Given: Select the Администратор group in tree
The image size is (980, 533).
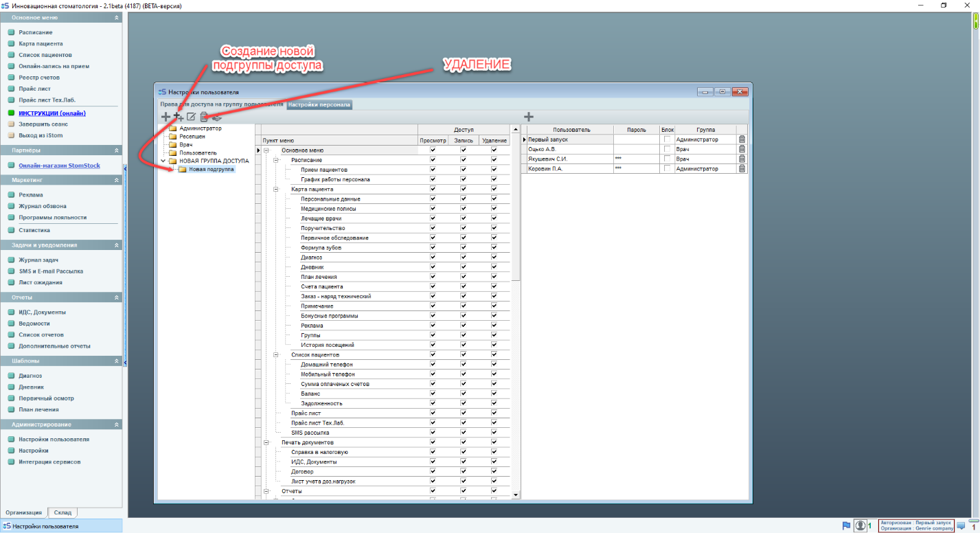Looking at the screenshot, I should [201, 128].
